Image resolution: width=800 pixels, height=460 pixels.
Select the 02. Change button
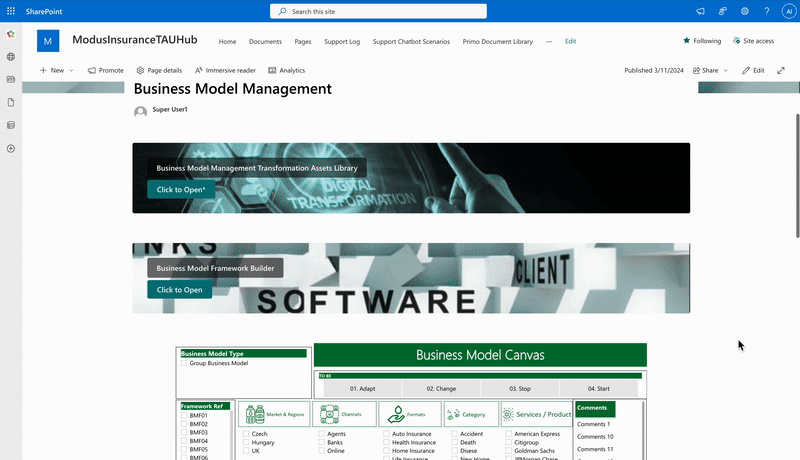[441, 389]
